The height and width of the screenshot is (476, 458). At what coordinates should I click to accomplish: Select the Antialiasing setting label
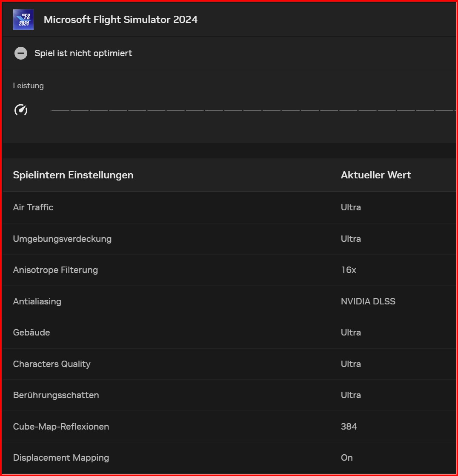37,301
